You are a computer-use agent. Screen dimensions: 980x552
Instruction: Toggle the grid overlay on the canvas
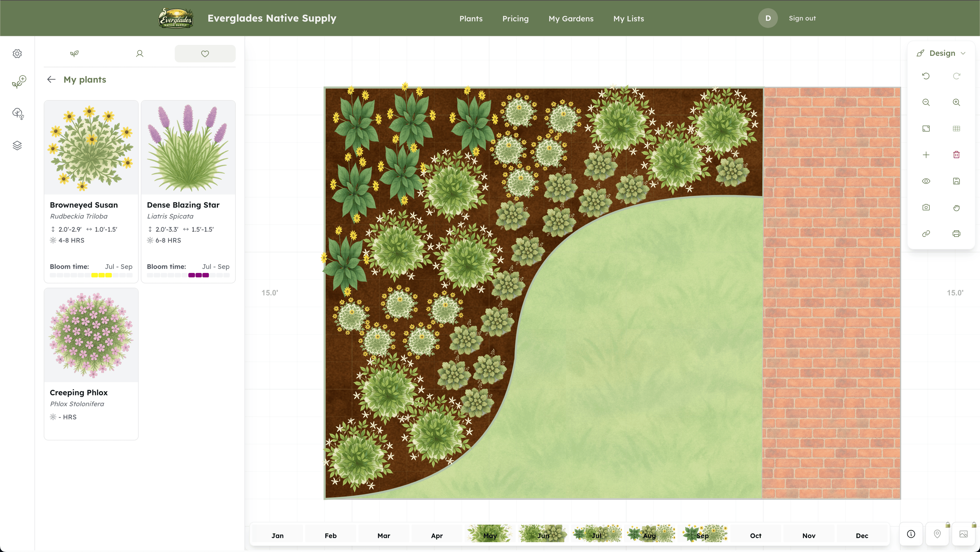tap(957, 129)
